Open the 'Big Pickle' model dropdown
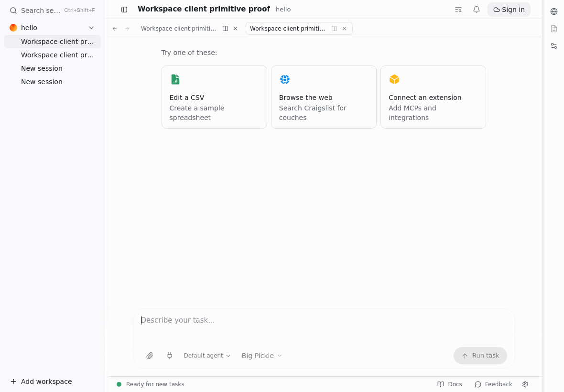 (x=261, y=356)
